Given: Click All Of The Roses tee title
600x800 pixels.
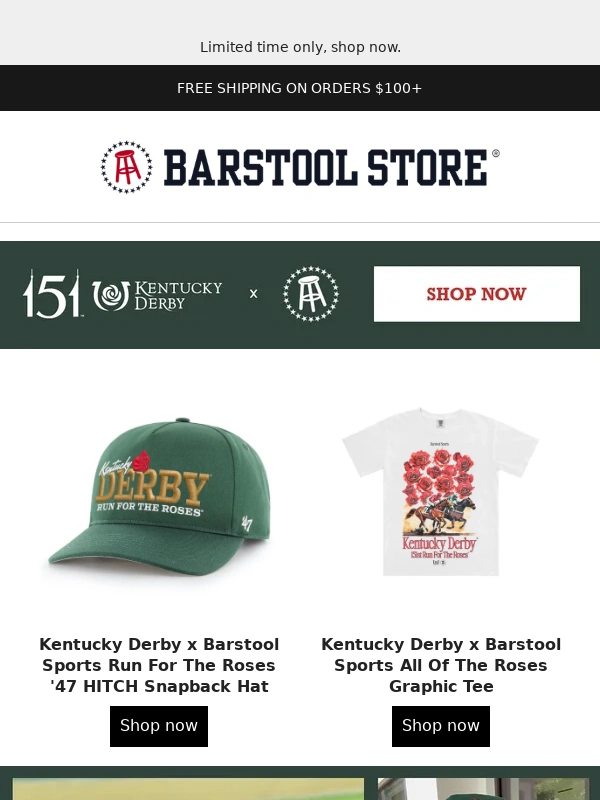Looking at the screenshot, I should 441,665.
